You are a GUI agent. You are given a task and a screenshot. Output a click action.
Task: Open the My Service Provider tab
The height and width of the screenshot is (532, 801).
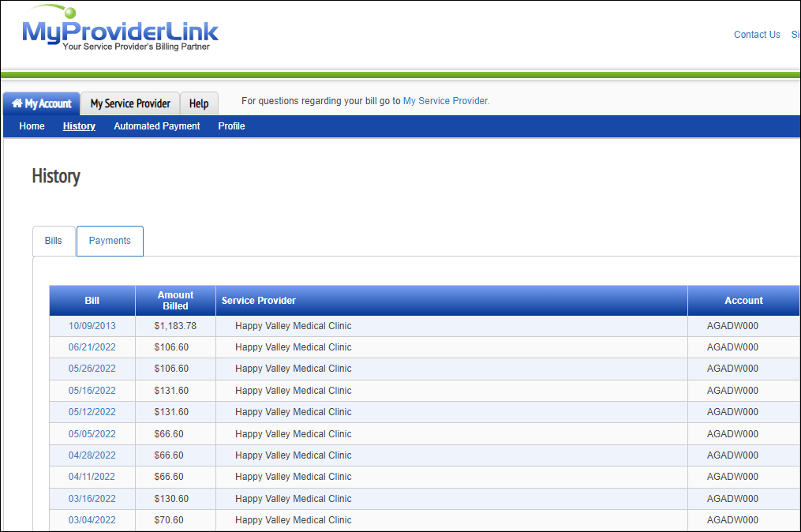click(x=130, y=103)
